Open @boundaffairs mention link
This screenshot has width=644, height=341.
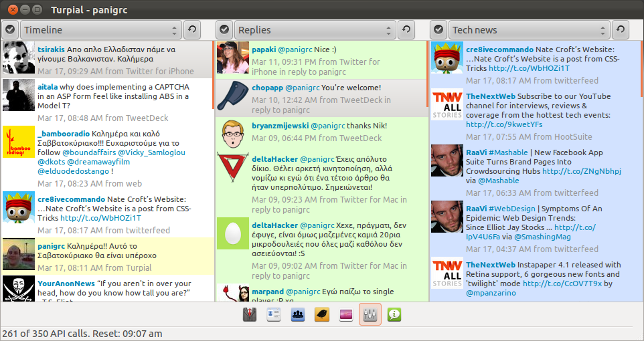[x=89, y=152]
